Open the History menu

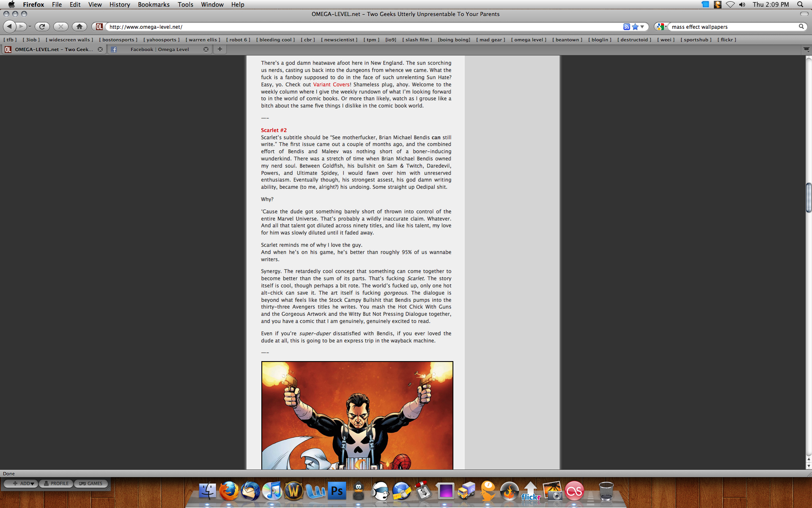[120, 4]
